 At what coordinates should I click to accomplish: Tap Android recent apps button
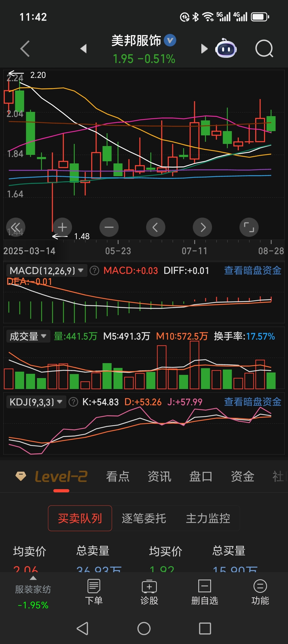205,628
